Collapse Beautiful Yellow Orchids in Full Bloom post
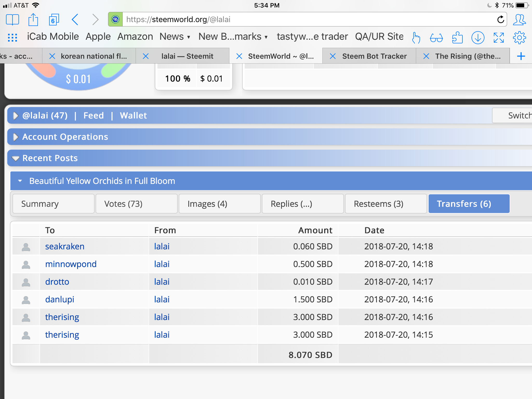Screen dimensions: 532x399 coord(20,181)
